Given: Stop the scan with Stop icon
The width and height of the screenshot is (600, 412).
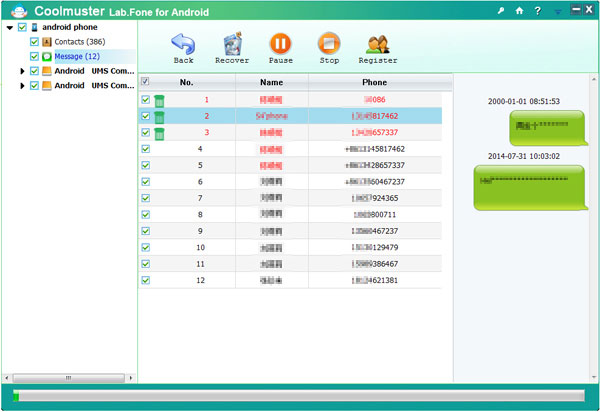Looking at the screenshot, I should [329, 43].
